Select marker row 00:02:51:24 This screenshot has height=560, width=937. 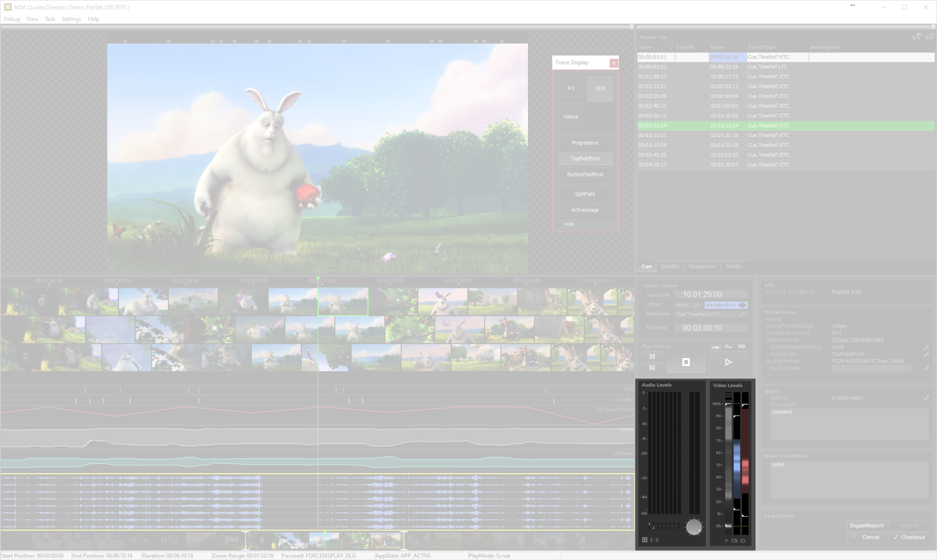pos(786,125)
